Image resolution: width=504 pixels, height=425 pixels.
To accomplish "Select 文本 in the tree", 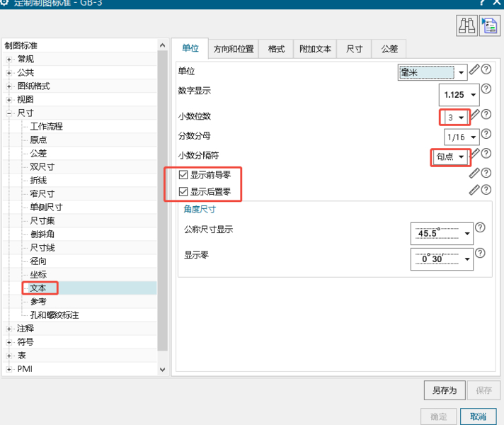I will coord(38,288).
